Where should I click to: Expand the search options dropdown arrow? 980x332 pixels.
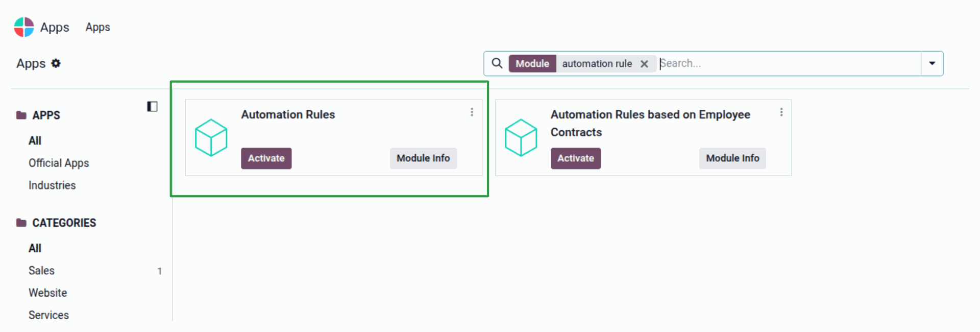pyautogui.click(x=932, y=63)
